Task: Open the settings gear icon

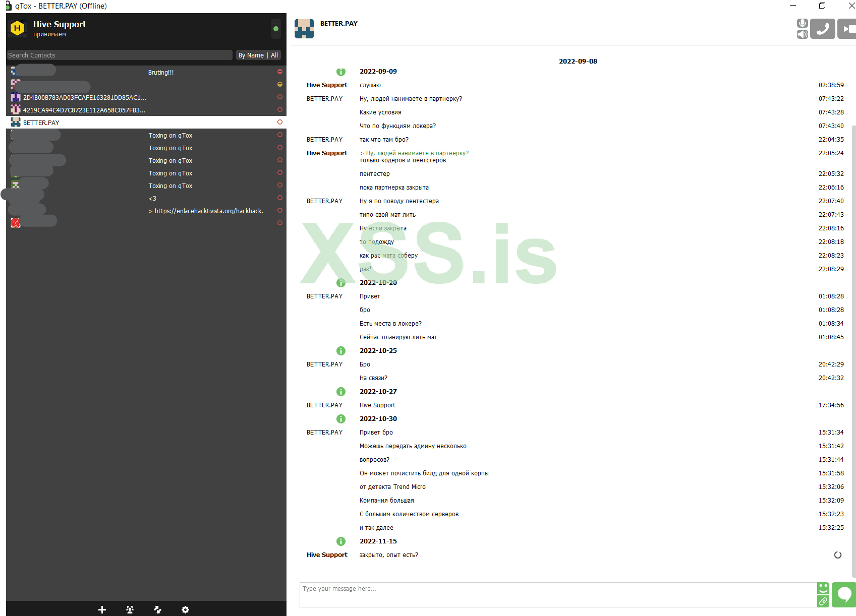Action: 185,609
